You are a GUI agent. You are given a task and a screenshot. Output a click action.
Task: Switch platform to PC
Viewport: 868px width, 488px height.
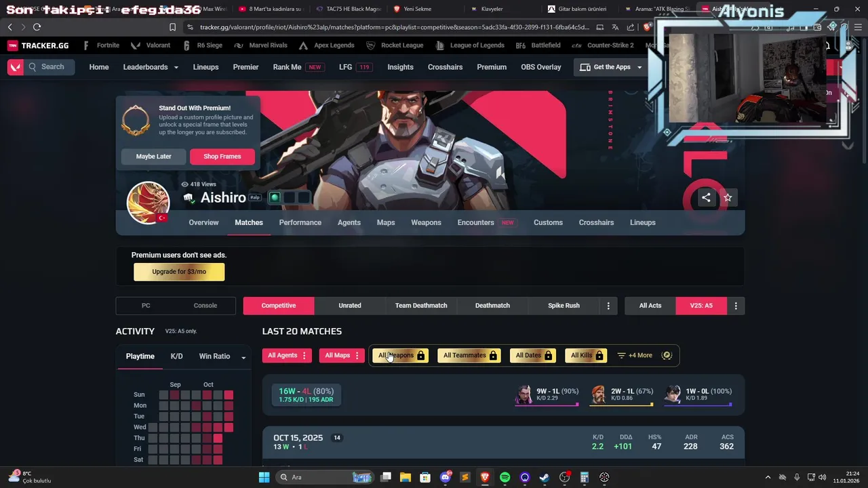[146, 306]
